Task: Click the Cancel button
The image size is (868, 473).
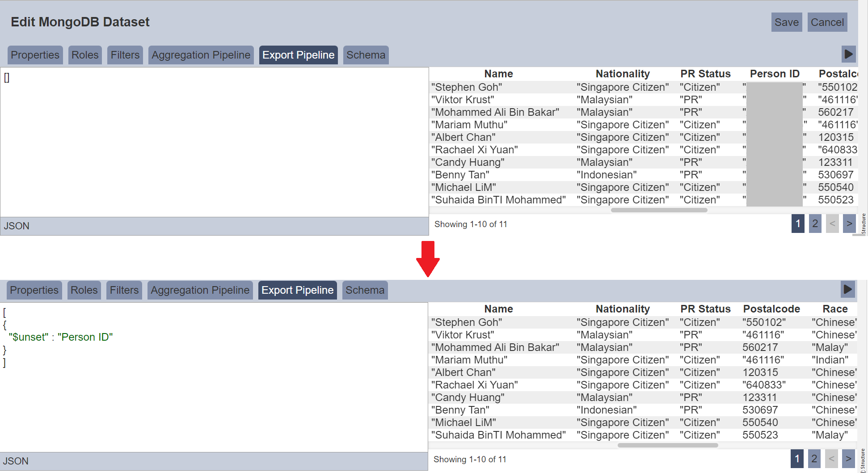Action: (827, 22)
